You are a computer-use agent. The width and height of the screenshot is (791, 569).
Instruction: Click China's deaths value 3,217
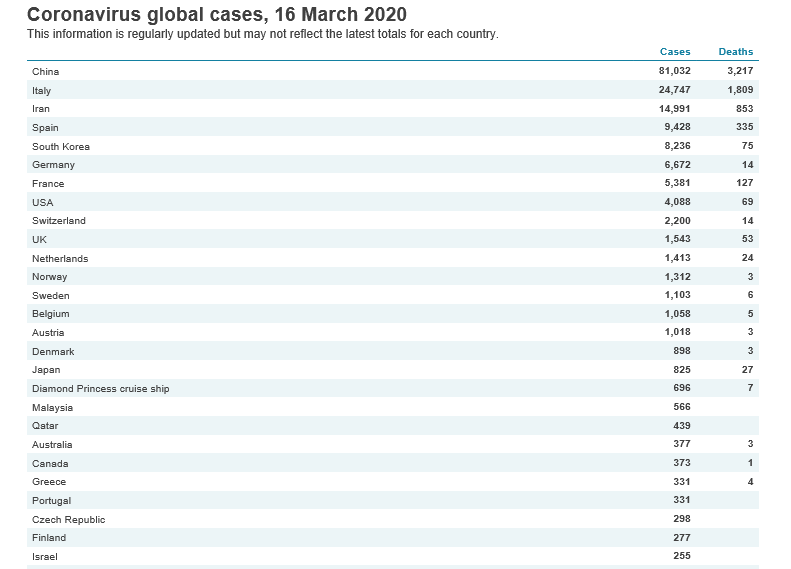point(740,71)
